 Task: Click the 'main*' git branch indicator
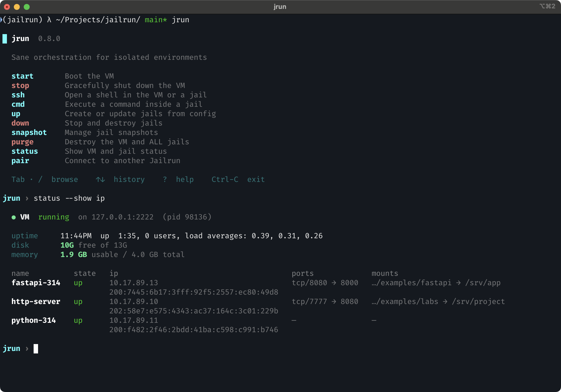(x=156, y=20)
